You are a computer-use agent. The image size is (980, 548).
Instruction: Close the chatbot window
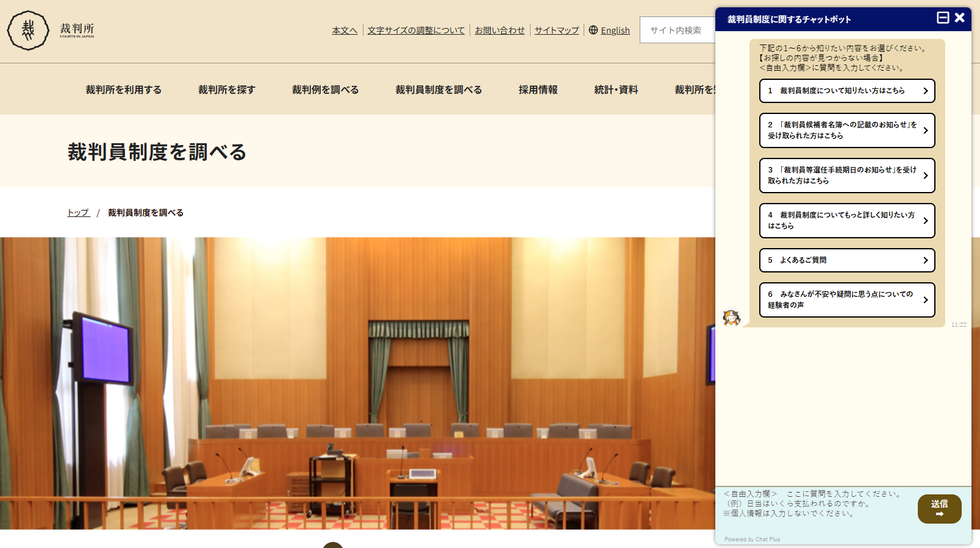(x=960, y=18)
